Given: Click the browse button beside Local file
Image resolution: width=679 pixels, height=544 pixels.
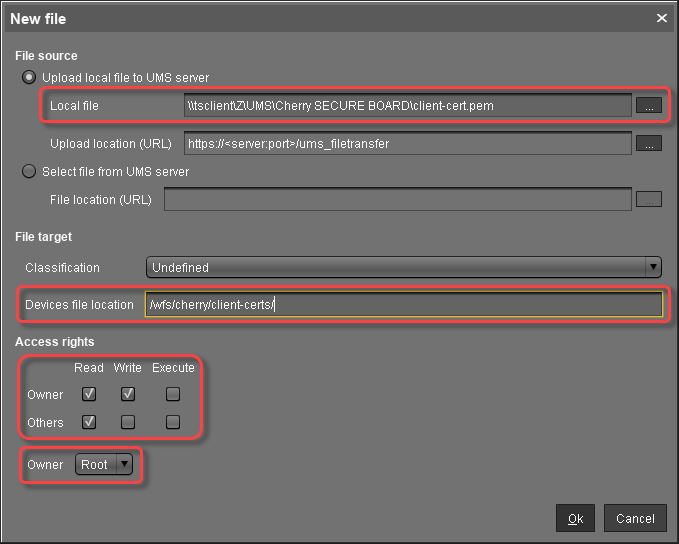Looking at the screenshot, I should click(x=649, y=105).
